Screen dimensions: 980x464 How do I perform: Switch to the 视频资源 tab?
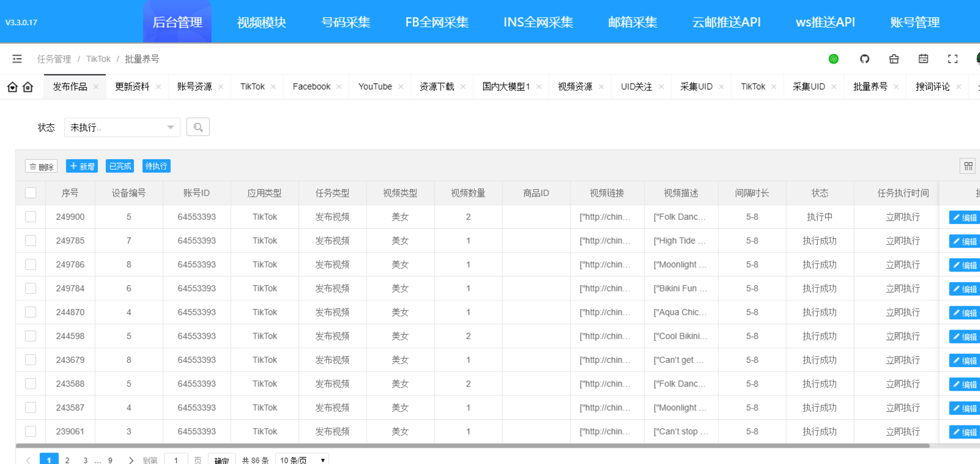[575, 87]
